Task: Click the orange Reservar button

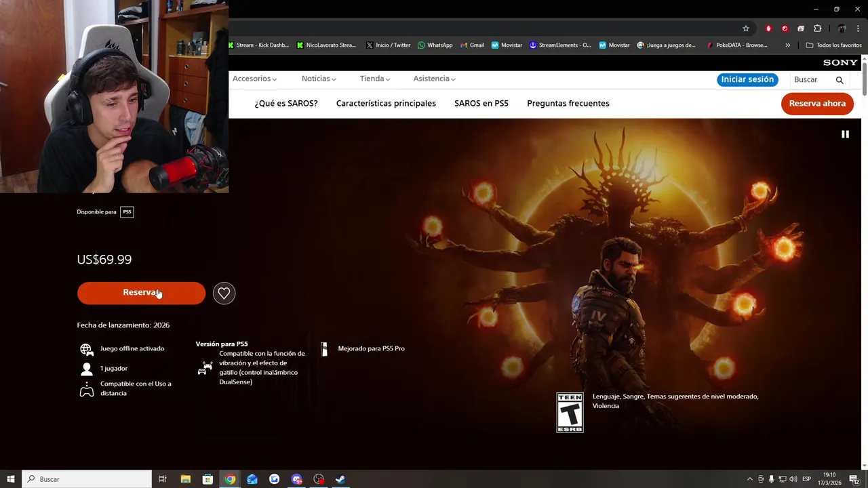Action: click(141, 293)
